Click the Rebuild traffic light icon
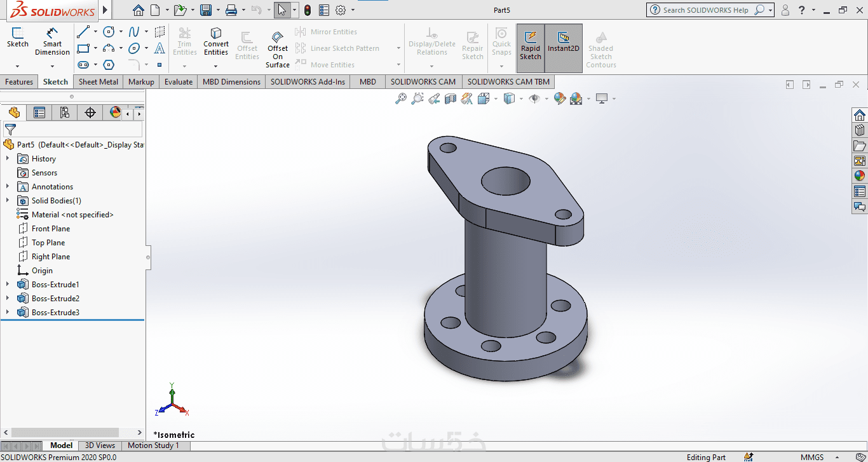The width and height of the screenshot is (868, 462). (308, 10)
